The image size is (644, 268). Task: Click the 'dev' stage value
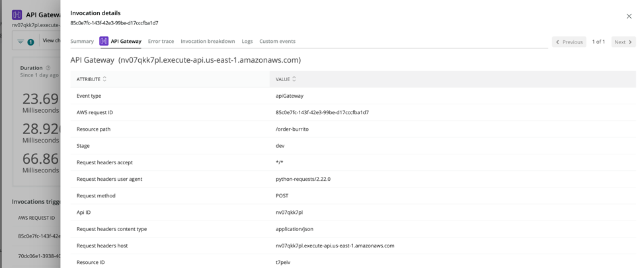(280, 146)
